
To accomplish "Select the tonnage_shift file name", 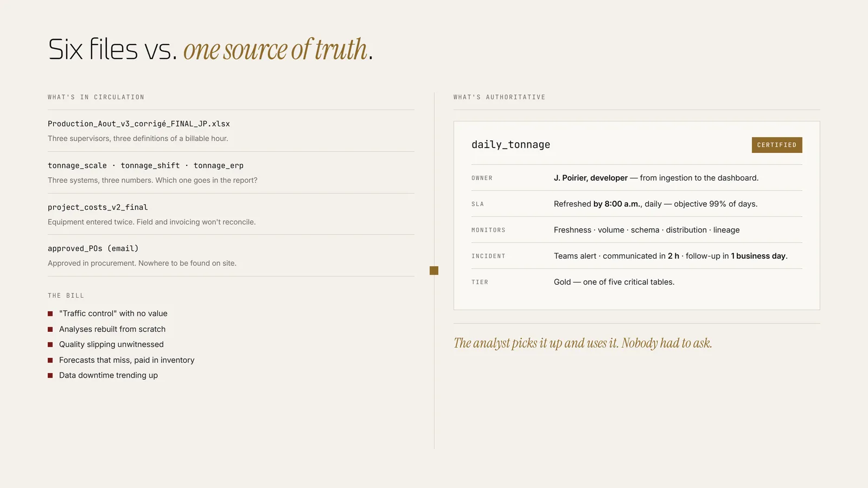I will (x=150, y=165).
